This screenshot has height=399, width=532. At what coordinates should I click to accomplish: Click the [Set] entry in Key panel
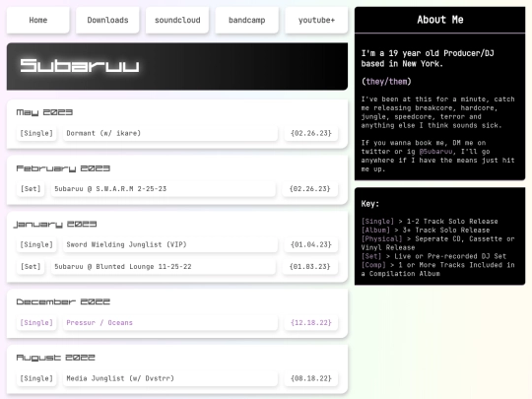[x=371, y=256]
